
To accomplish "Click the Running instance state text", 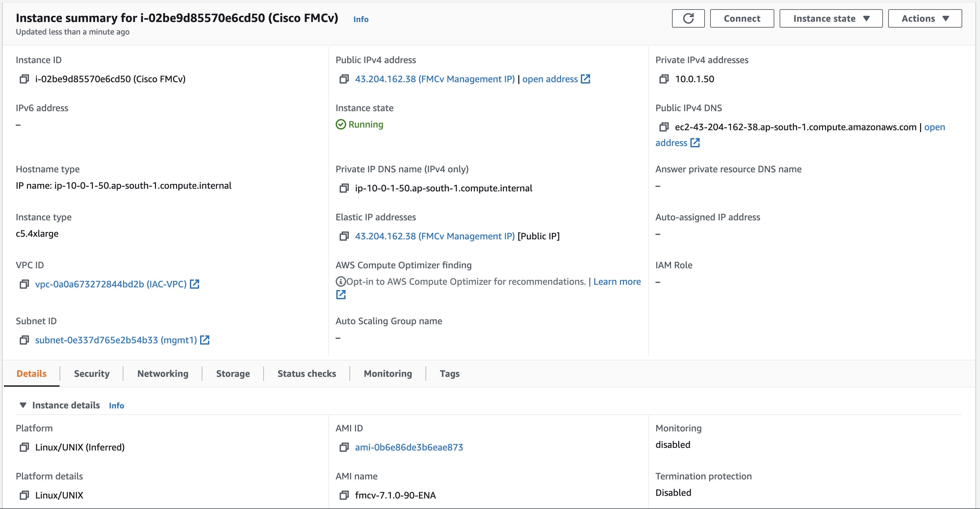I will [366, 125].
